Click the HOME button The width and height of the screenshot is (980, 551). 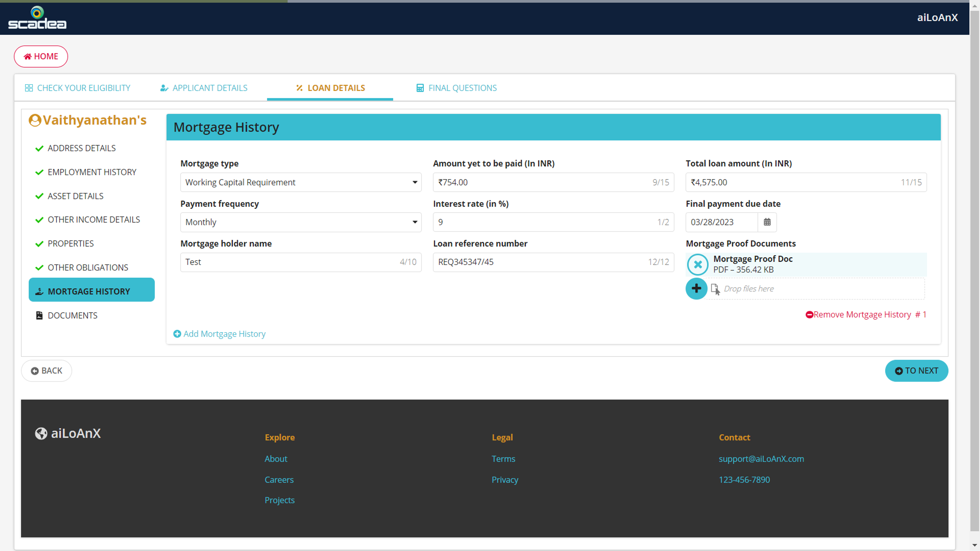pos(41,56)
